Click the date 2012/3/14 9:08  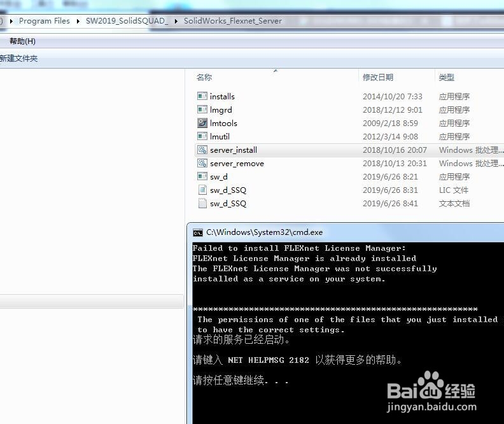[390, 137]
